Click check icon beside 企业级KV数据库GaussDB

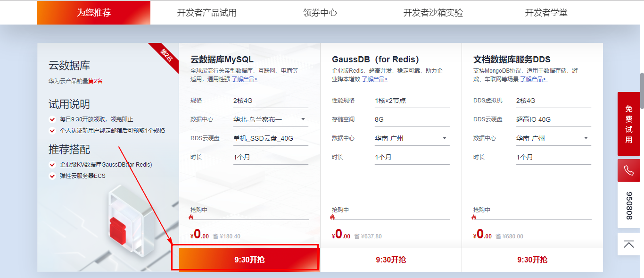[52, 165]
